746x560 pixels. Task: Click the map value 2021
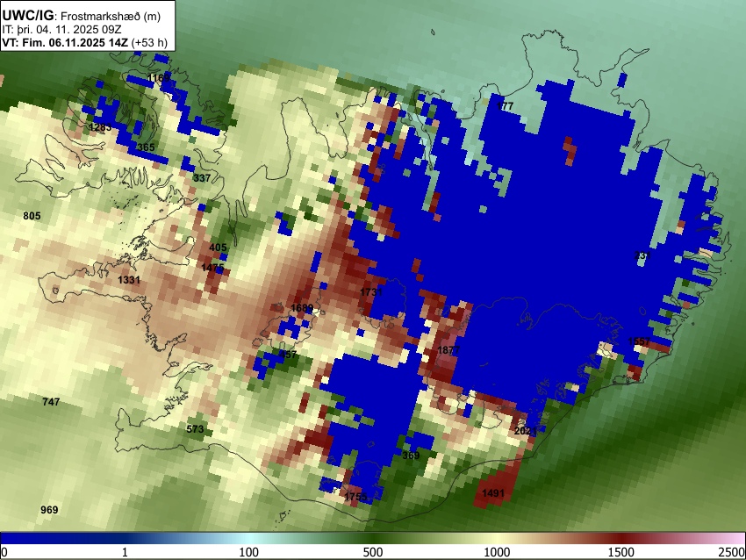point(525,431)
